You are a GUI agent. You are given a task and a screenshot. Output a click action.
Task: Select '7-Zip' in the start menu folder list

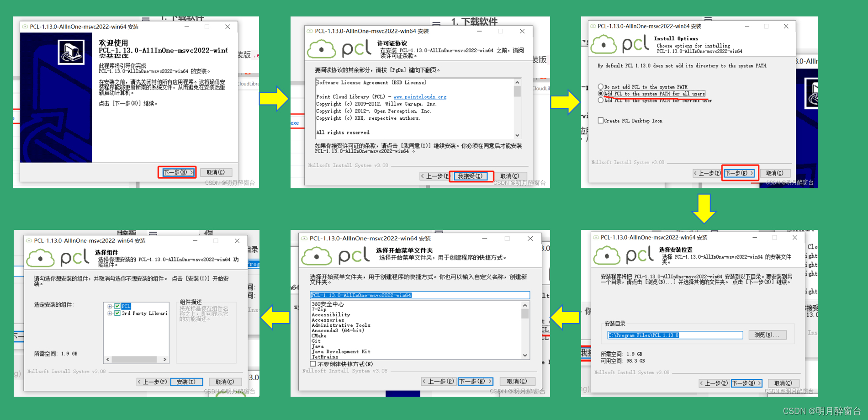[319, 309]
